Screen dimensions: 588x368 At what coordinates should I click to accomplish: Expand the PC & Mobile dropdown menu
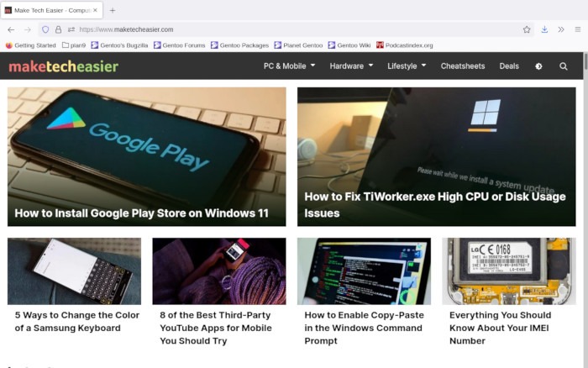point(289,66)
